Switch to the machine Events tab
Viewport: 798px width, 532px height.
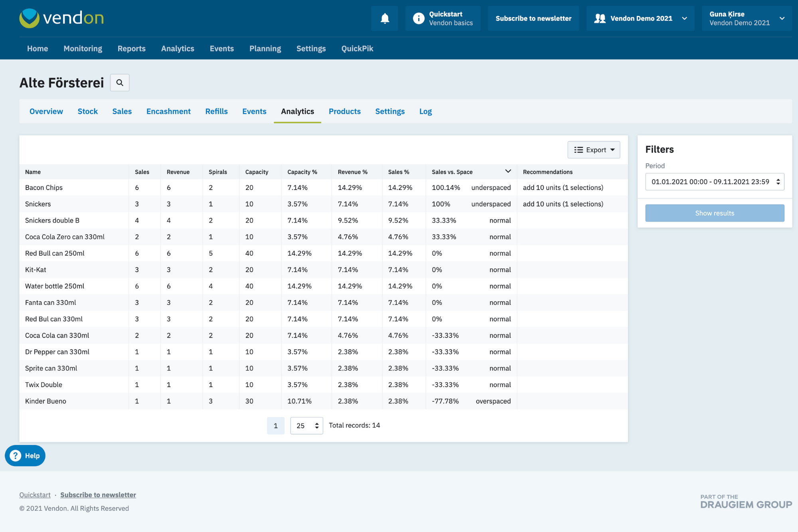point(254,111)
